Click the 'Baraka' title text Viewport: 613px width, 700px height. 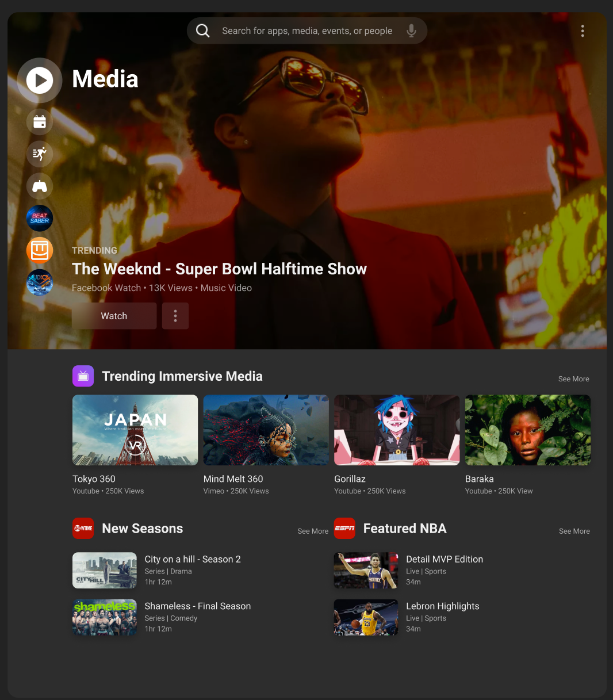pos(480,479)
